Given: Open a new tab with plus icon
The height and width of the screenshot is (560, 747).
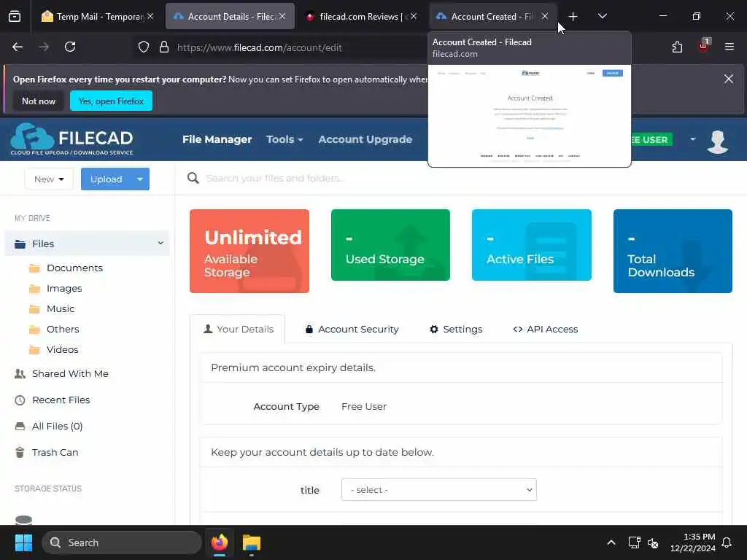Looking at the screenshot, I should point(573,17).
